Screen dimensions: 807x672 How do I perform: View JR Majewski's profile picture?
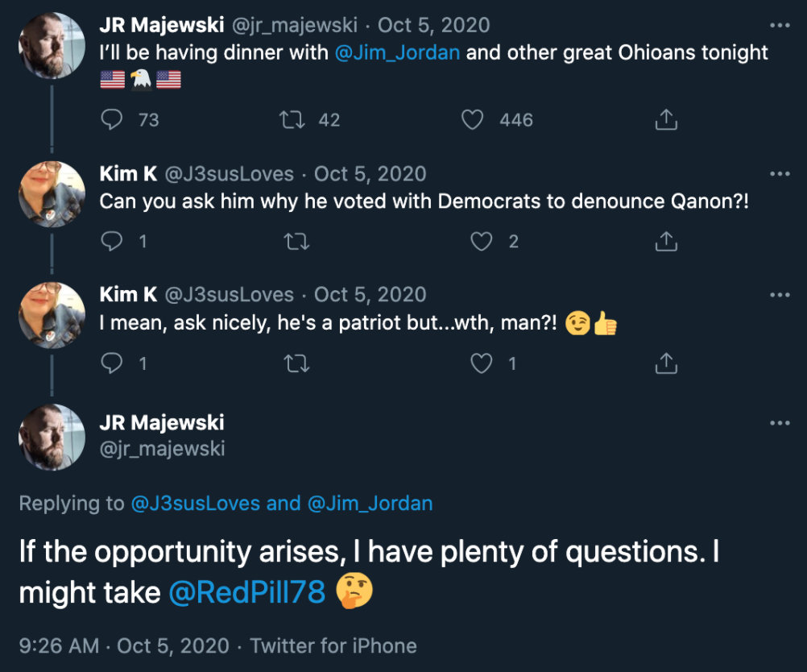52,44
